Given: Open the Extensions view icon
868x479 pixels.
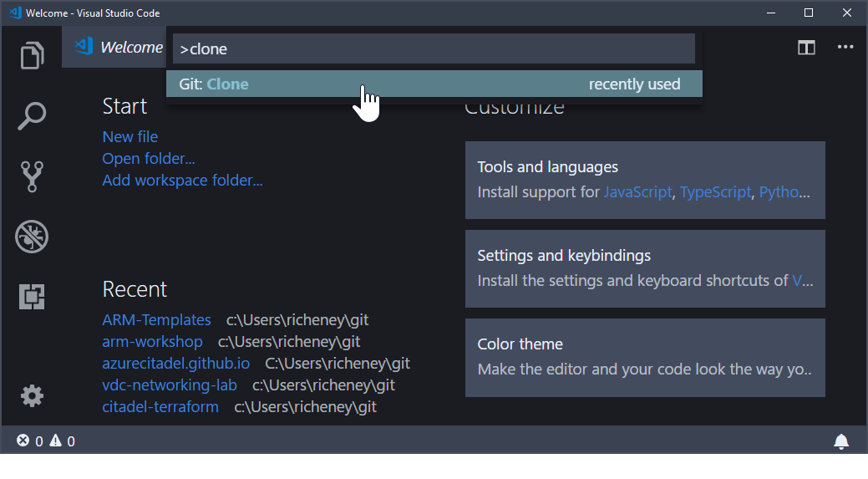Looking at the screenshot, I should pyautogui.click(x=32, y=297).
